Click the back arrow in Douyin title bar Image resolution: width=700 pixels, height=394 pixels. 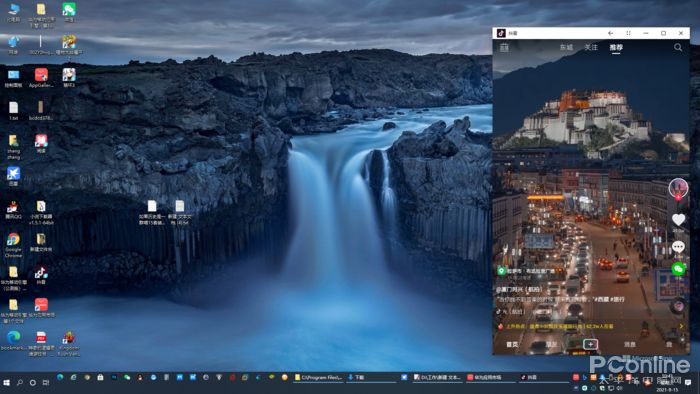click(x=610, y=33)
